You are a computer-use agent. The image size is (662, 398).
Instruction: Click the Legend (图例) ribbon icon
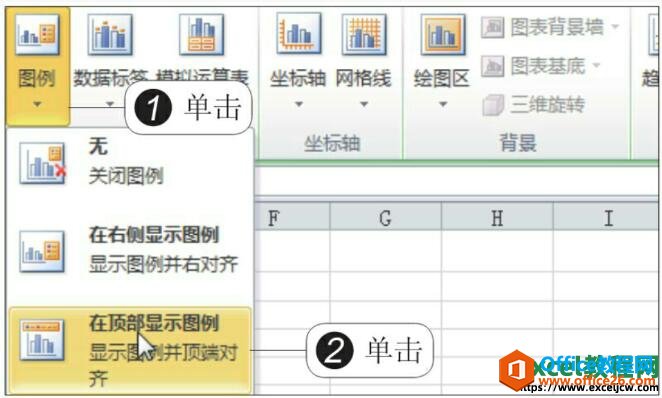pos(37,35)
